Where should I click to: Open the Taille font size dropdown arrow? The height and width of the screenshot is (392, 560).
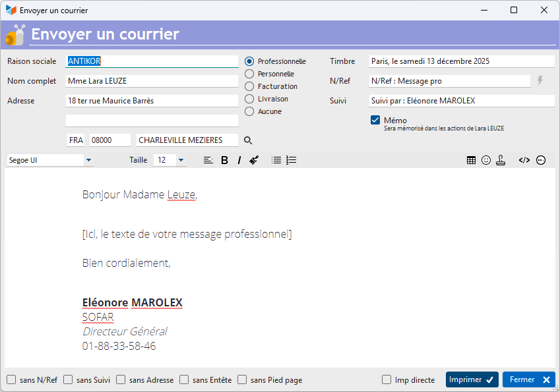click(181, 160)
